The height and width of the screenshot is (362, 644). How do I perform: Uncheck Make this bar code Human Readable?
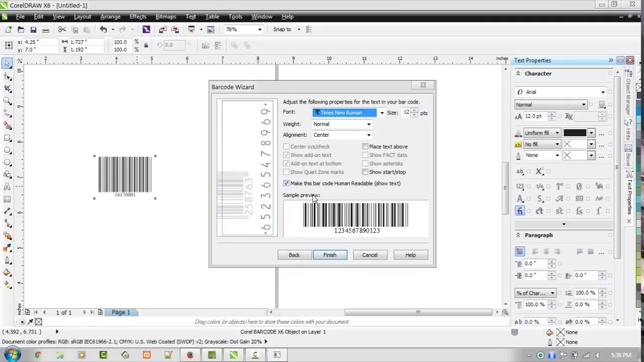286,184
